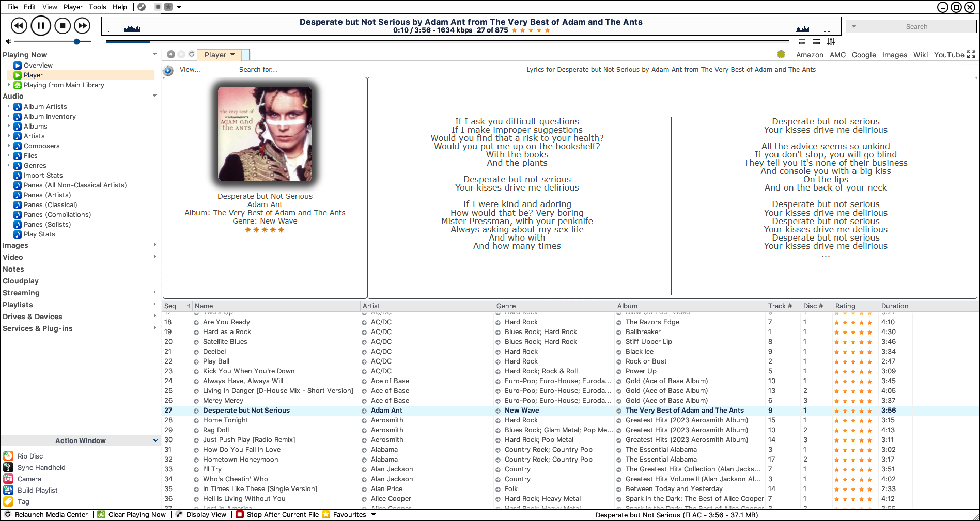Open the Player tab dropdown

click(232, 55)
